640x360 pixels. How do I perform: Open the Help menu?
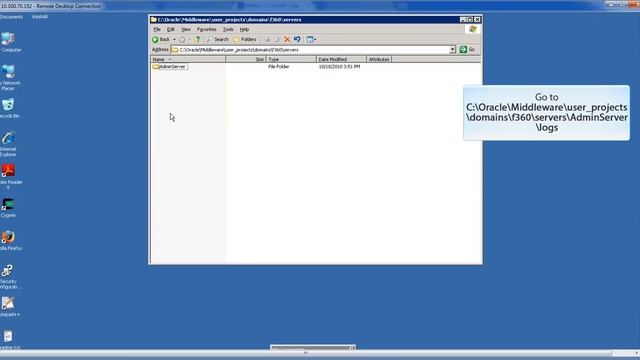[244, 29]
